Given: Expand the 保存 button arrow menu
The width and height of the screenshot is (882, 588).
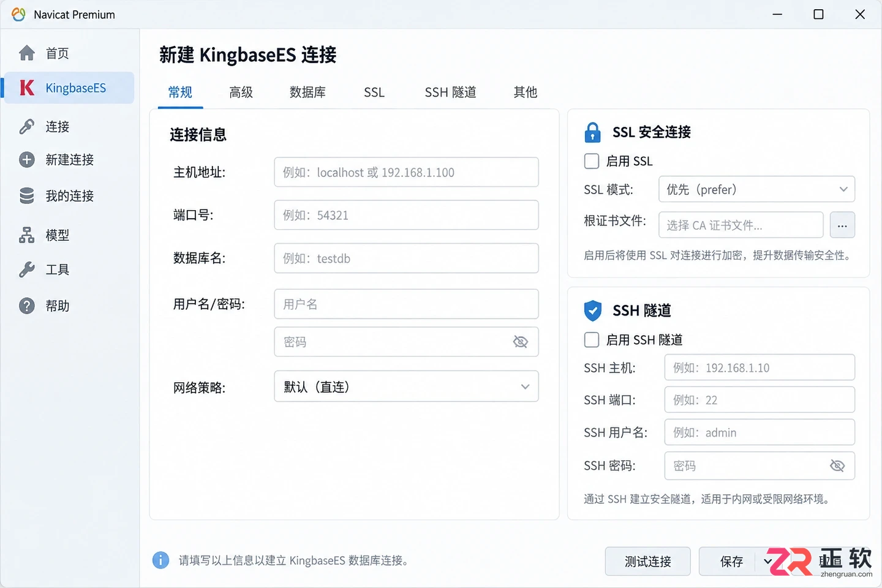Looking at the screenshot, I should click(x=768, y=561).
